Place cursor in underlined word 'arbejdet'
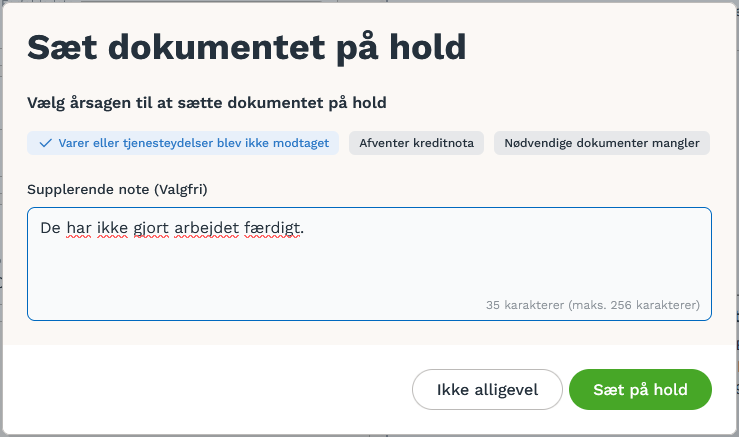The height and width of the screenshot is (437, 739). click(206, 228)
